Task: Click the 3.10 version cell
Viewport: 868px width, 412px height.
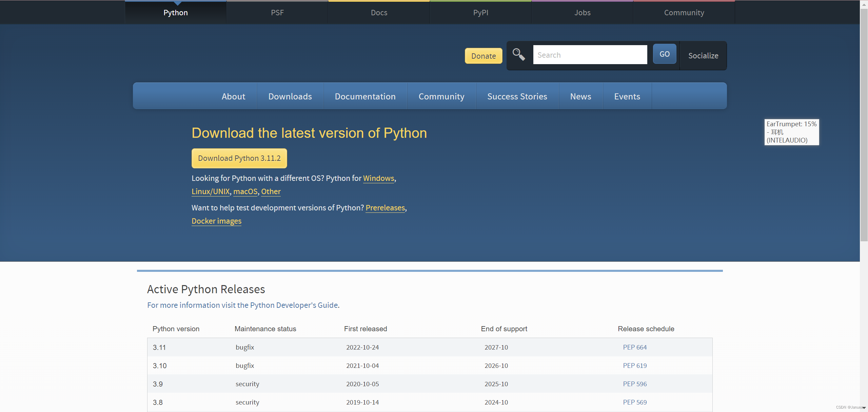Action: point(160,366)
